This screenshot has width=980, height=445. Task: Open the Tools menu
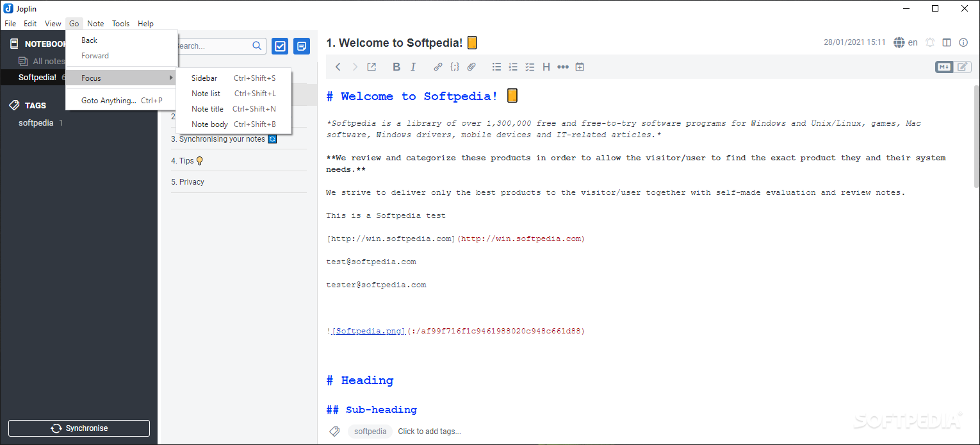[121, 24]
